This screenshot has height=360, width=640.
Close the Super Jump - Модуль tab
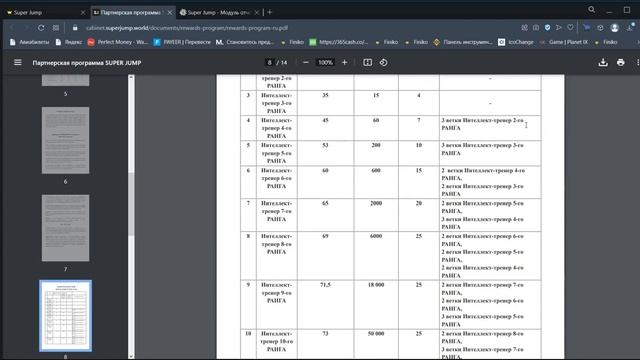257,13
